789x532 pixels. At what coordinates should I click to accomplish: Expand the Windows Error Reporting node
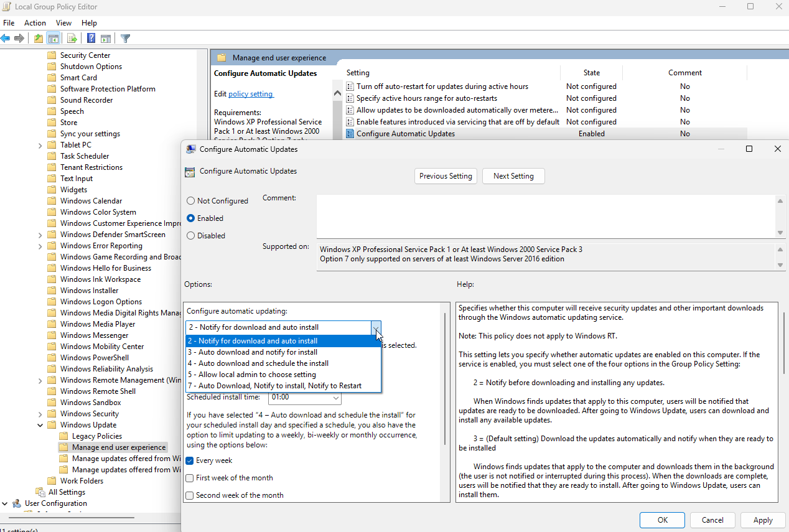pos(40,246)
